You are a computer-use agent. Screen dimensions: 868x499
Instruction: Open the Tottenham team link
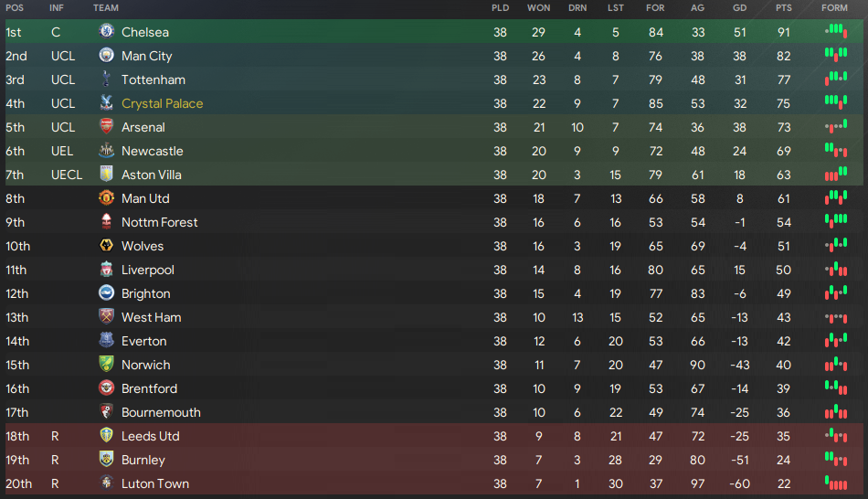tap(153, 80)
